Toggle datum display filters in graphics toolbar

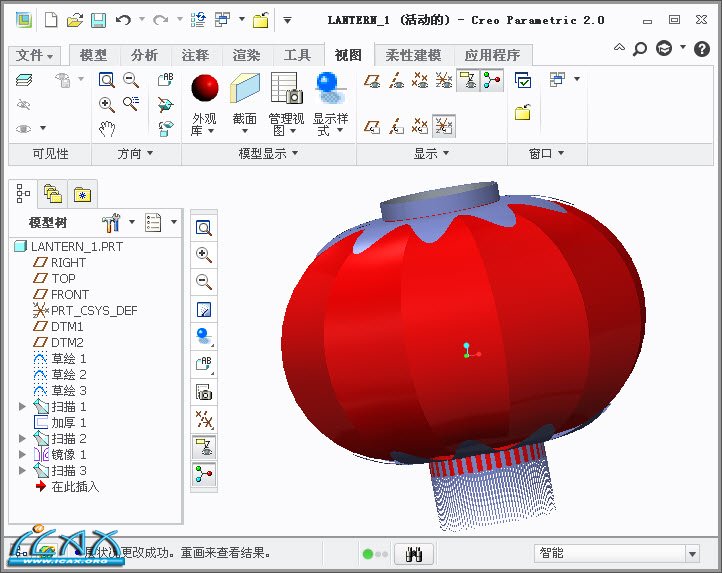(x=204, y=419)
